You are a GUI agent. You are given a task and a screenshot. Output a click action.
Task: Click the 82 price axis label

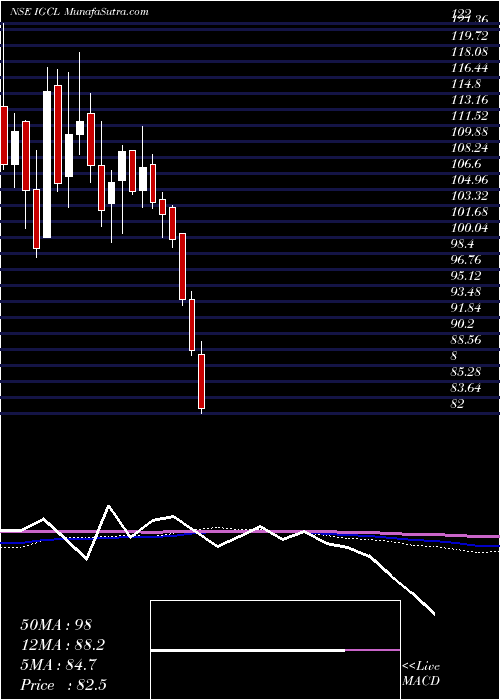458,404
